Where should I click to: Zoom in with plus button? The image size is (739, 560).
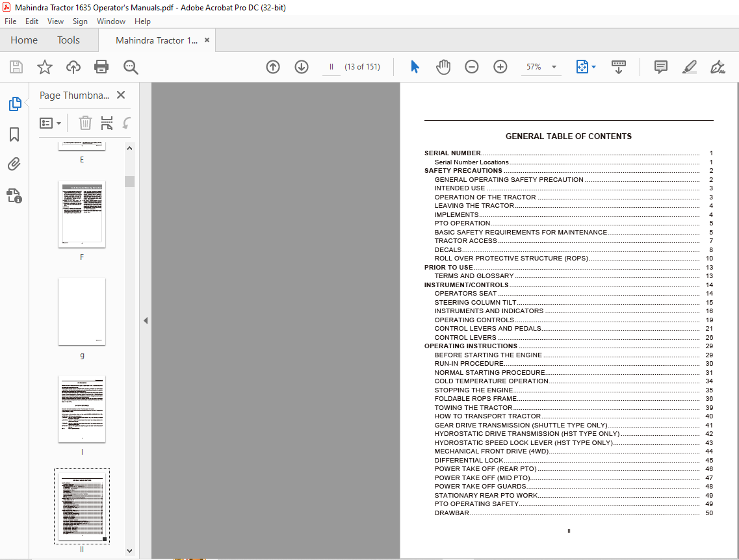(500, 67)
